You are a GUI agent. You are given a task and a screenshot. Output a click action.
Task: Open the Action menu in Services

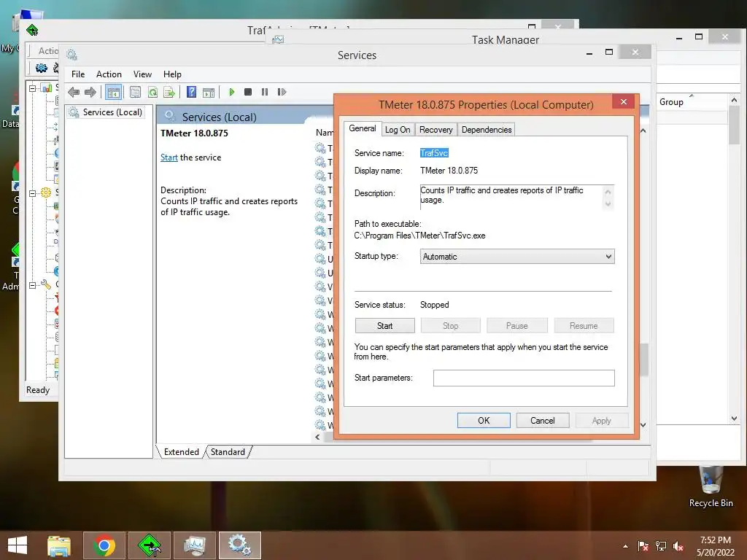pyautogui.click(x=109, y=74)
